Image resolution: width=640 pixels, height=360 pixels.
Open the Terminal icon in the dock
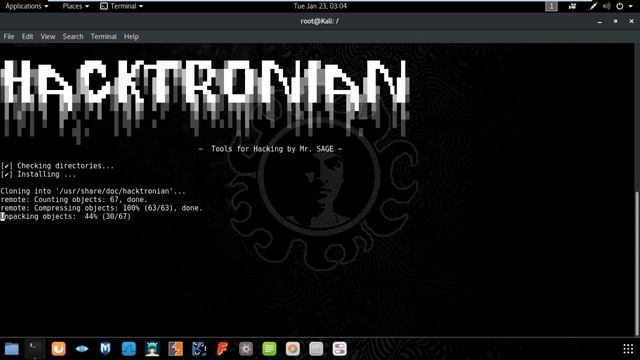35,349
